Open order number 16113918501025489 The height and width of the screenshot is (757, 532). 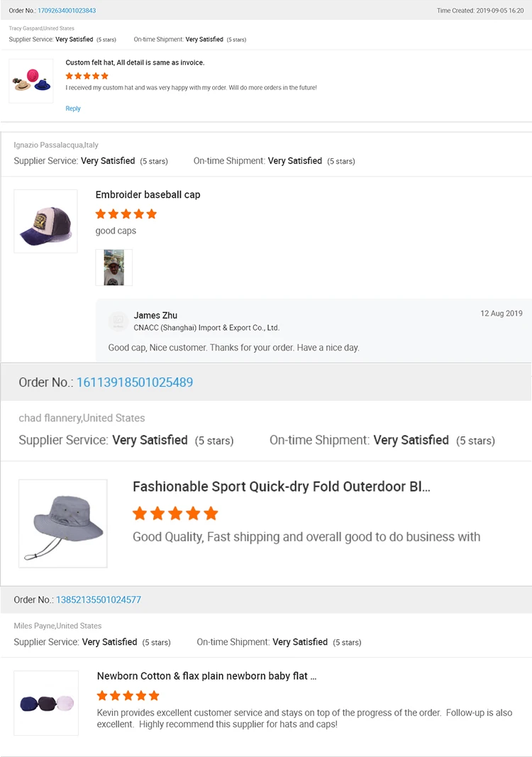tap(135, 382)
